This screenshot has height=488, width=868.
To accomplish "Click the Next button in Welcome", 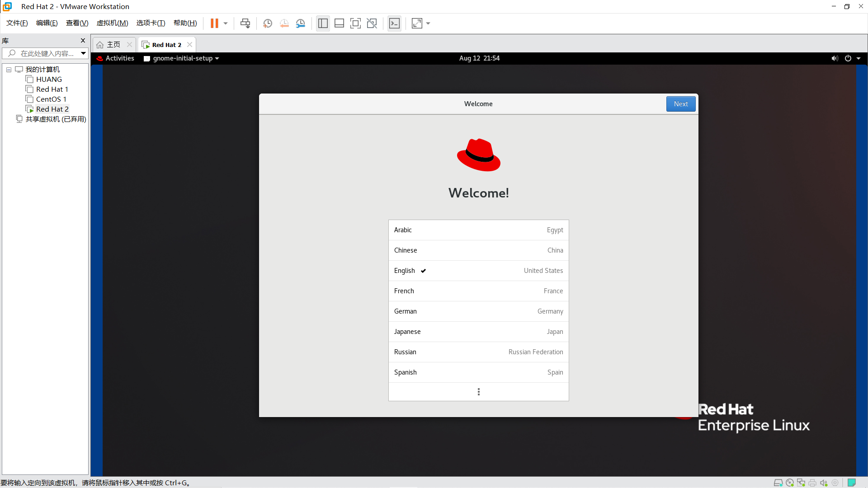I will pos(681,104).
